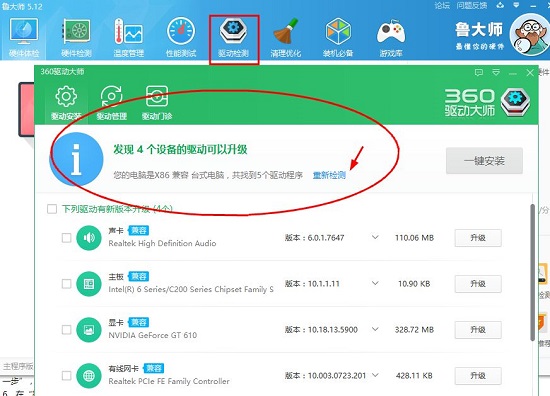Open 硬件体检 in 鲁大师 toolbar
This screenshot has width=550, height=396.
click(x=24, y=38)
